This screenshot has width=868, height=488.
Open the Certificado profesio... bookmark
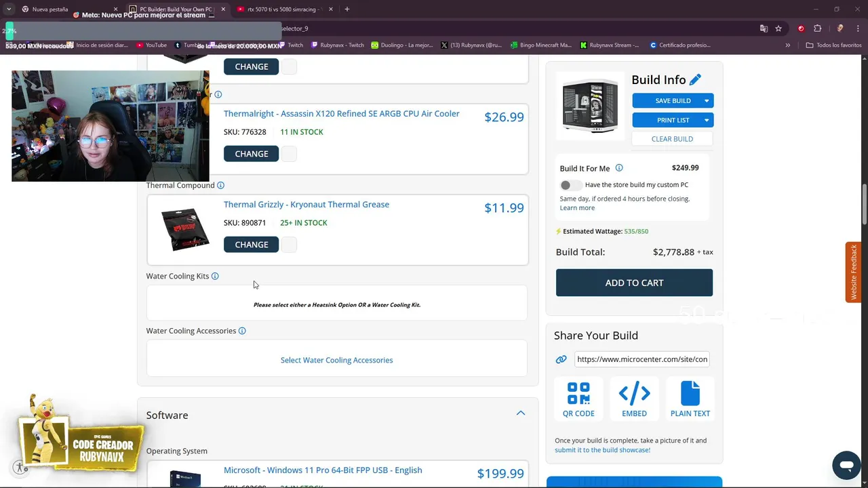[x=680, y=45]
